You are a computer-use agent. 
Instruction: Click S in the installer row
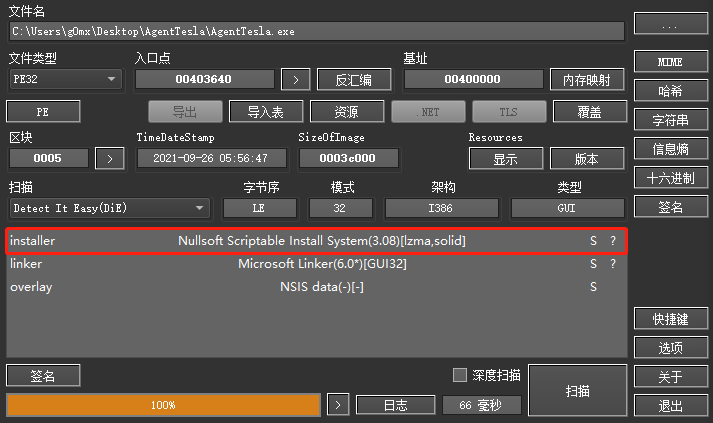[593, 241]
